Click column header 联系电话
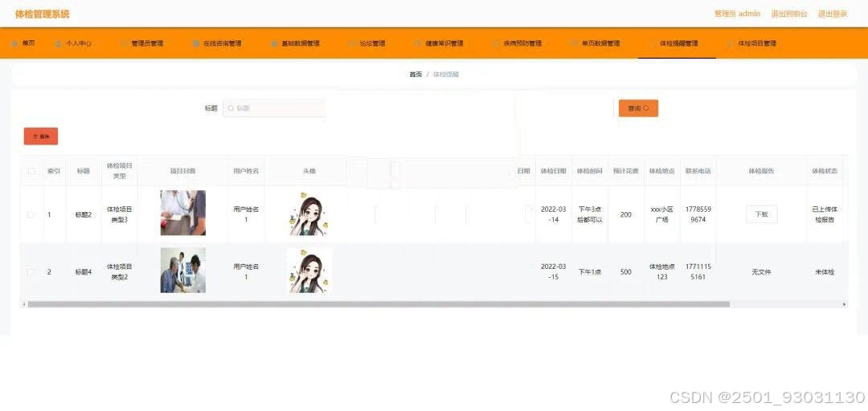868x411 pixels. [698, 171]
